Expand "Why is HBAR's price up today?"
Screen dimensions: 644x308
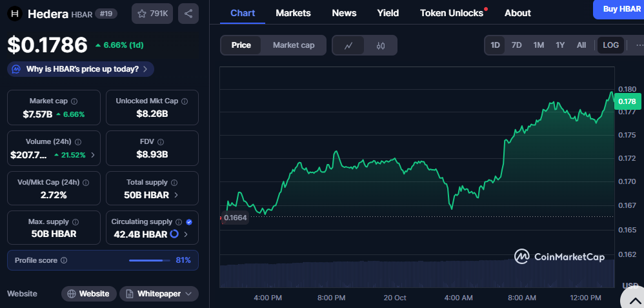pyautogui.click(x=81, y=69)
